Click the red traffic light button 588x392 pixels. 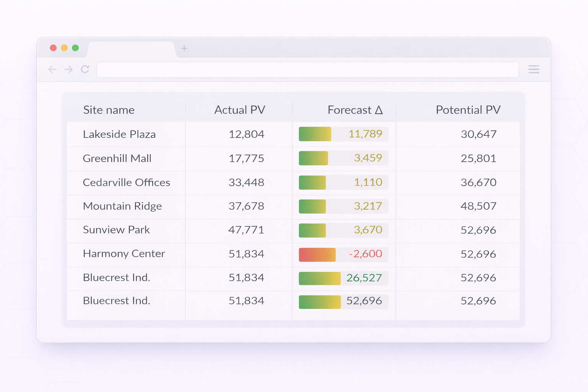(53, 48)
